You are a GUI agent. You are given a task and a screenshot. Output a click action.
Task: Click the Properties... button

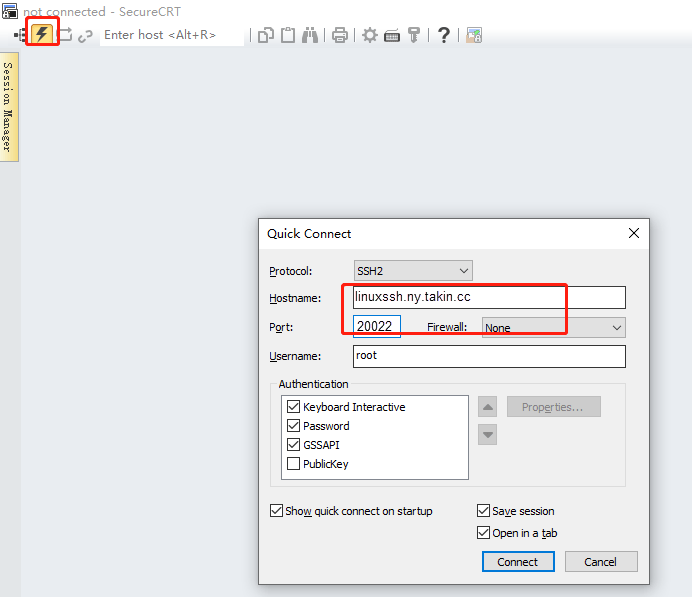[x=553, y=406]
